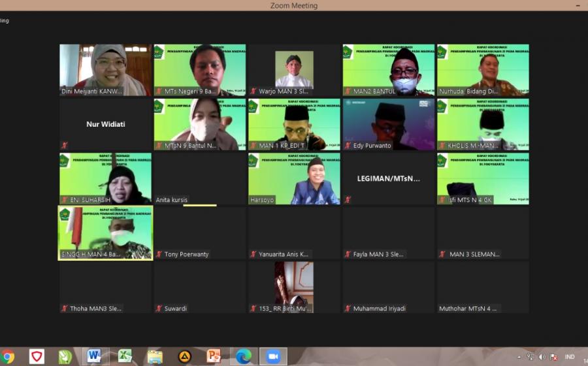Launch Excel from the taskbar
This screenshot has height=366, width=588.
point(124,356)
